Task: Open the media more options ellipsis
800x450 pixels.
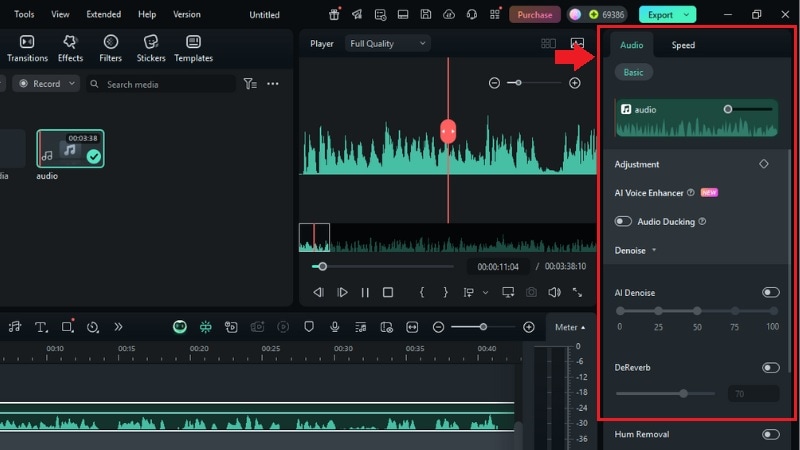Action: click(x=273, y=84)
